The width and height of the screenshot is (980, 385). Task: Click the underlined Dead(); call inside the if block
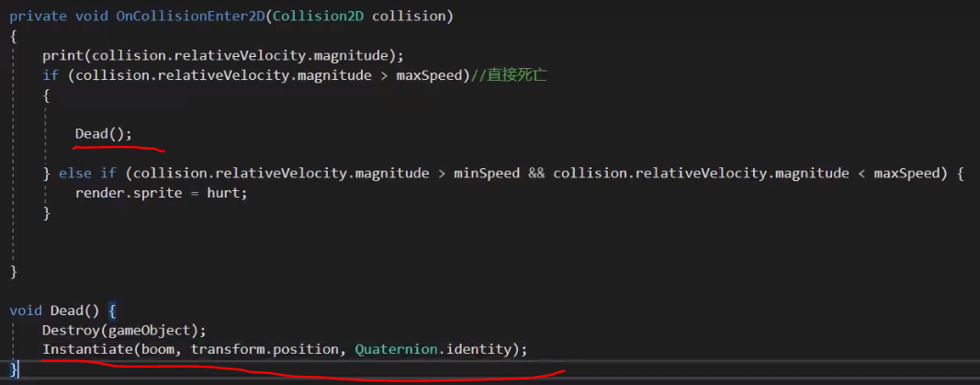coord(104,134)
